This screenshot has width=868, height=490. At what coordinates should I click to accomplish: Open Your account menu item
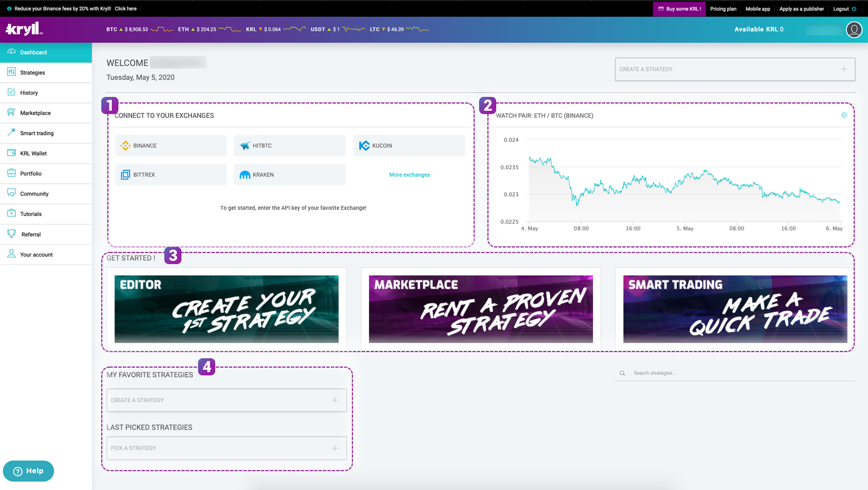46,255
